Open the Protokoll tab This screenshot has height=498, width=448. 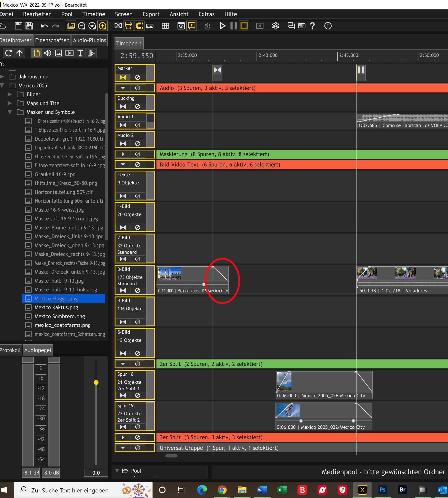10,350
